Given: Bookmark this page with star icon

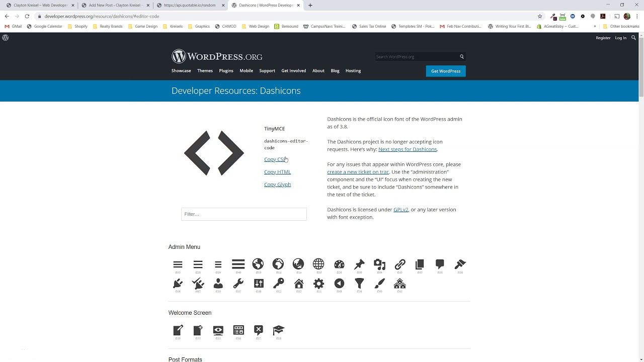Looking at the screenshot, I should [540, 16].
